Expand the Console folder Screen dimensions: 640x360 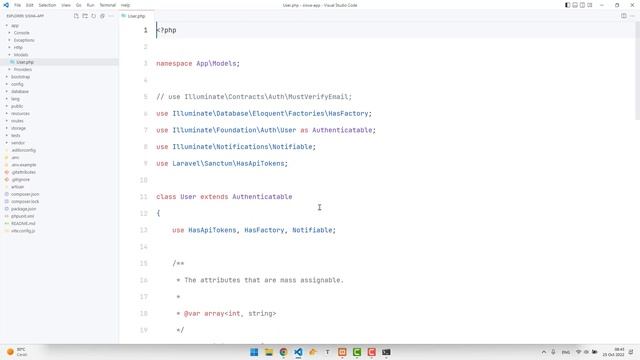click(x=21, y=33)
